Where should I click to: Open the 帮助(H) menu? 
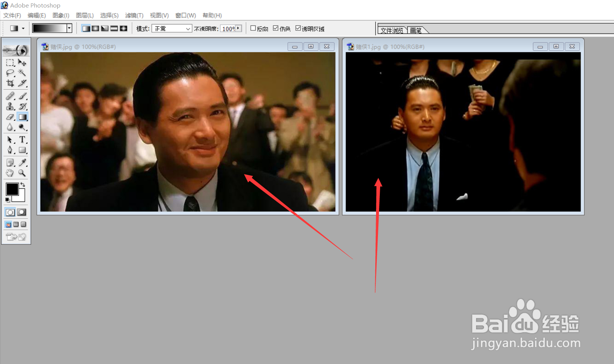click(212, 15)
